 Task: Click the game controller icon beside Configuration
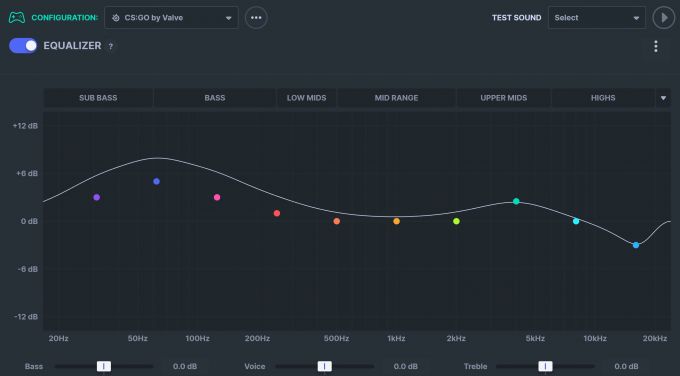[17, 18]
